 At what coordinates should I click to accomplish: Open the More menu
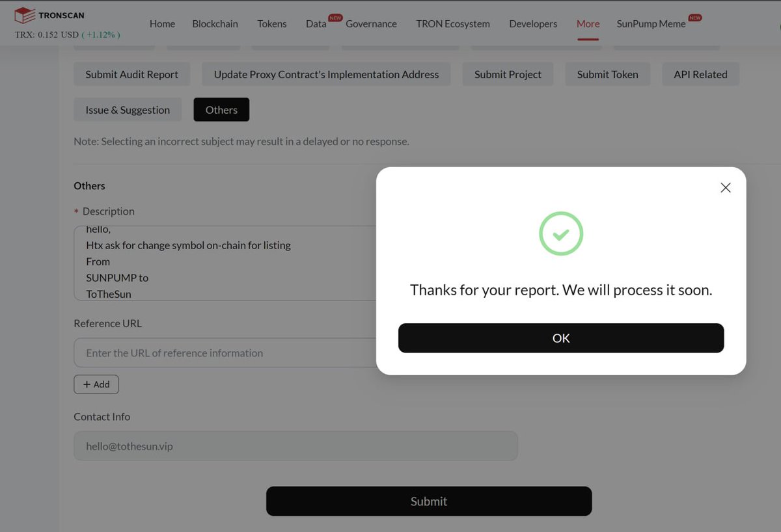point(588,23)
